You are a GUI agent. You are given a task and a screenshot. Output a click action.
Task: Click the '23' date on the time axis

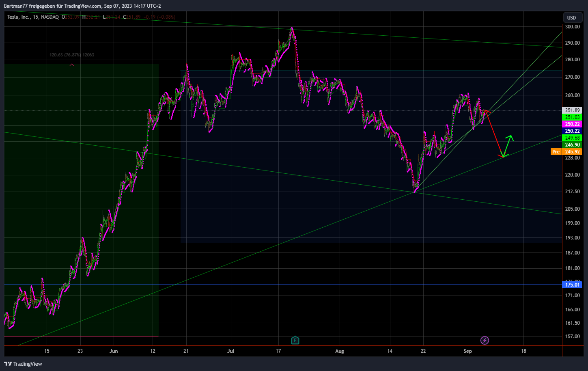80,351
